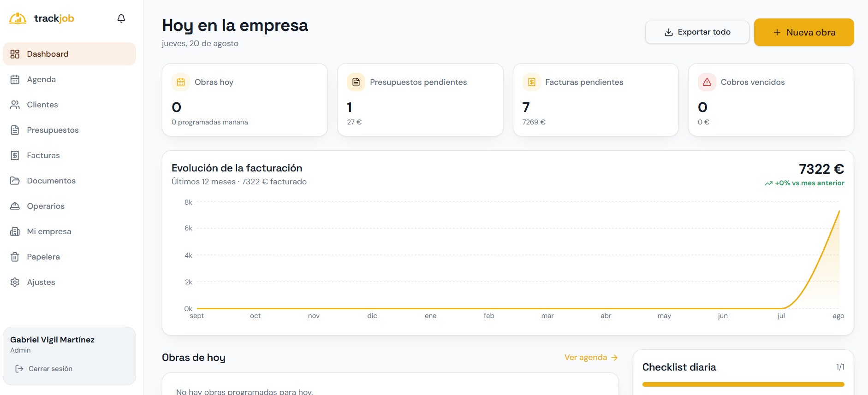The image size is (868, 395).
Task: Click the Checklist diaria progress bar
Action: click(x=743, y=384)
